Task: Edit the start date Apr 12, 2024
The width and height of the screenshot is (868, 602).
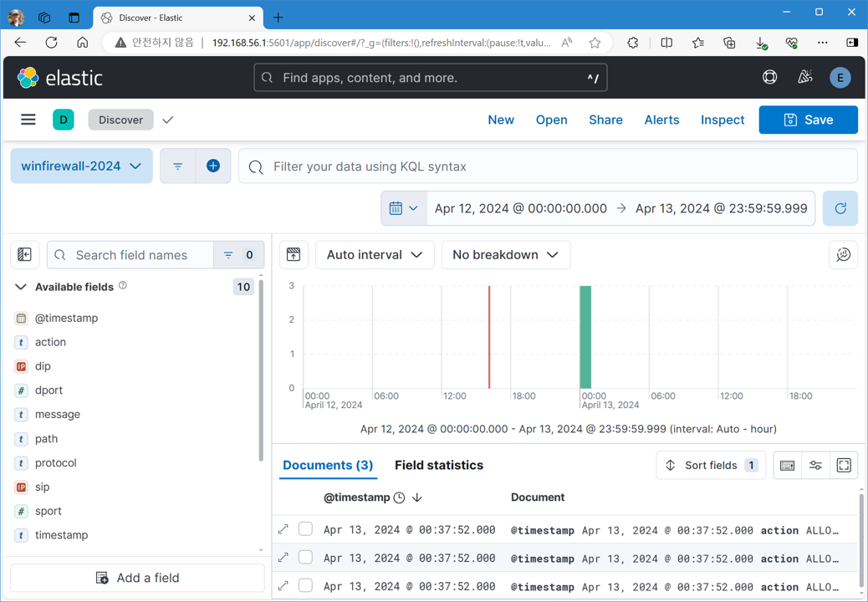Action: coord(520,208)
